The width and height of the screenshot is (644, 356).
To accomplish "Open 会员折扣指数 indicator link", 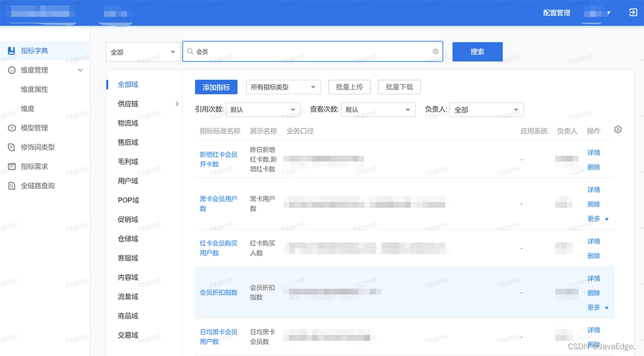I will (x=218, y=293).
